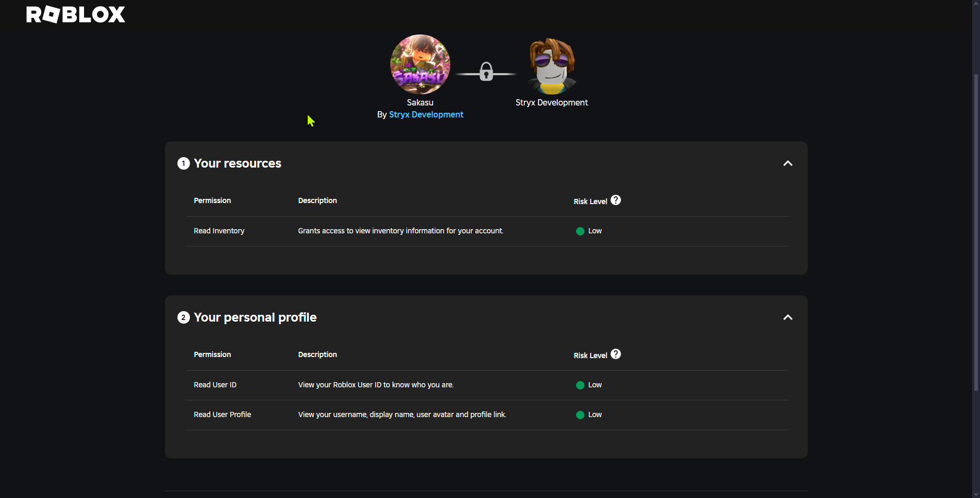Click the Sakasu app name label
This screenshot has width=980, height=498.
point(420,103)
